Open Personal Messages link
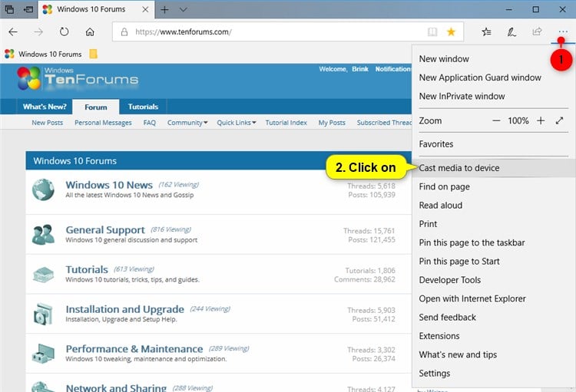 coord(103,123)
